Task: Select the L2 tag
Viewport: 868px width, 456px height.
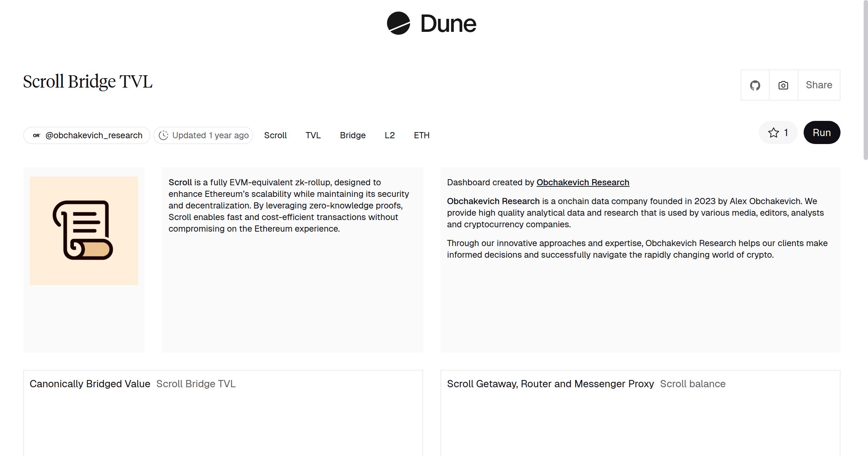Action: click(390, 135)
